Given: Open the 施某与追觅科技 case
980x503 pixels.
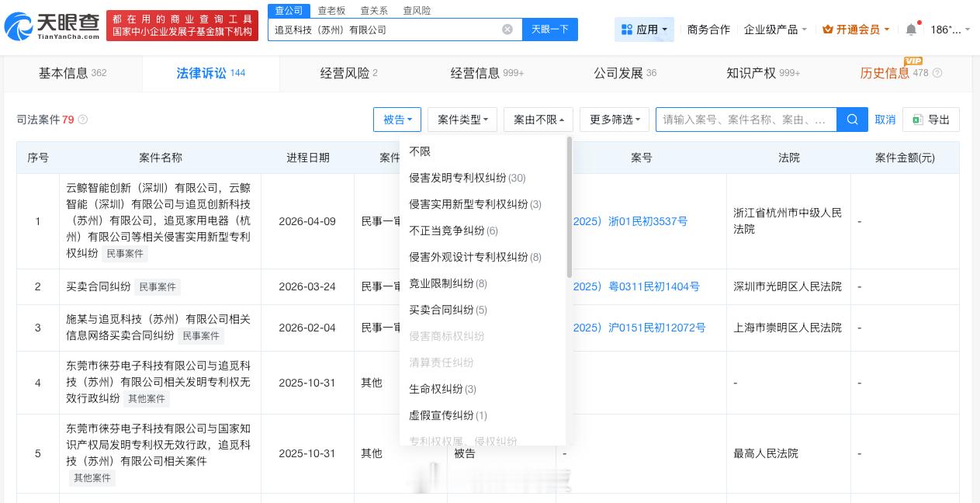Looking at the screenshot, I should (x=158, y=328).
